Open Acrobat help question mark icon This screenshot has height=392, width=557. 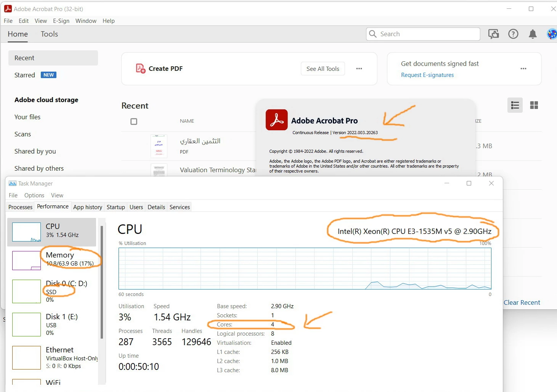coord(513,34)
